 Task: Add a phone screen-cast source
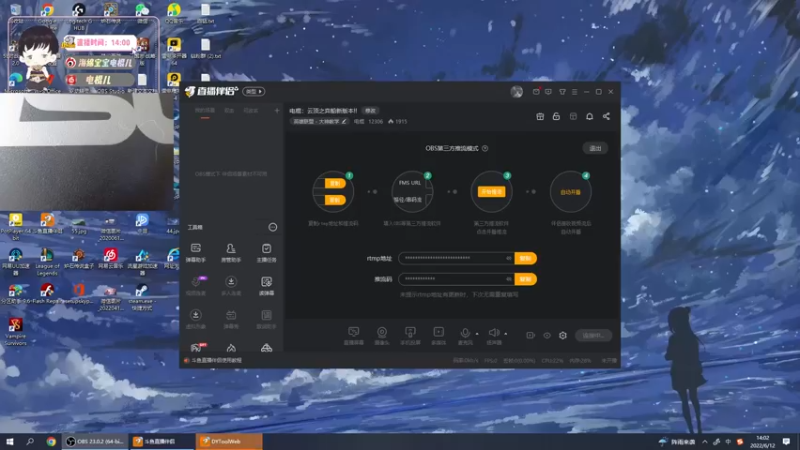click(410, 336)
